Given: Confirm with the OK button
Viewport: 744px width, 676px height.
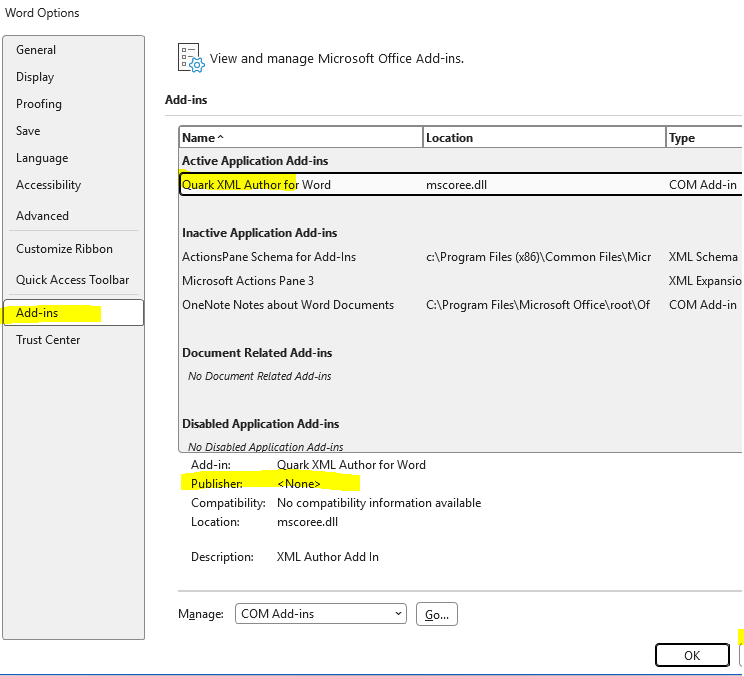Looking at the screenshot, I should tap(692, 656).
